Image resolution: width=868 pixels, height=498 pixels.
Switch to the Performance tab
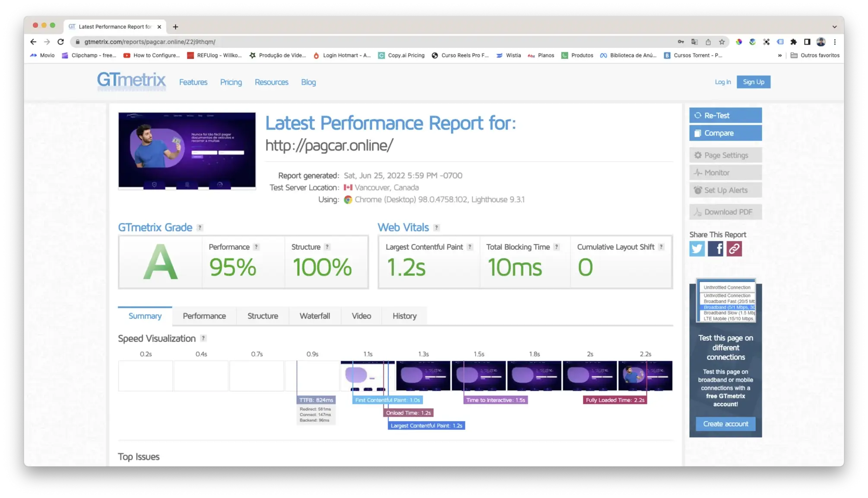204,316
